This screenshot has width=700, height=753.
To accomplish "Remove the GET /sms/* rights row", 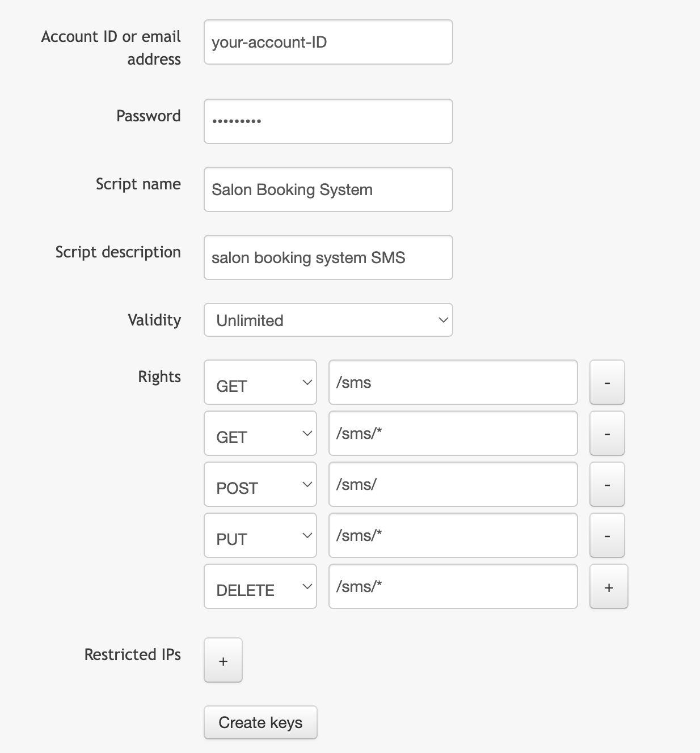I will coord(607,433).
